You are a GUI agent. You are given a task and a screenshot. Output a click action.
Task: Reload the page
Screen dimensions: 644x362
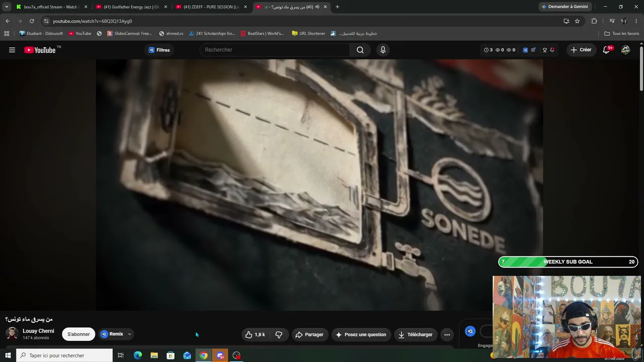point(32,21)
